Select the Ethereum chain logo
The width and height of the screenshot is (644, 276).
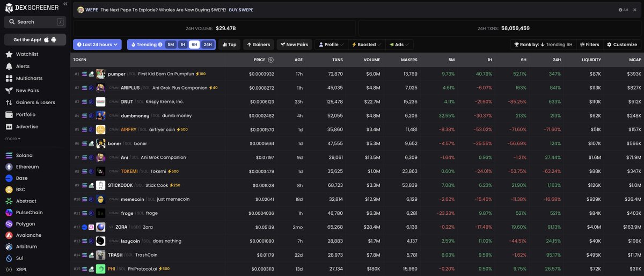click(9, 167)
